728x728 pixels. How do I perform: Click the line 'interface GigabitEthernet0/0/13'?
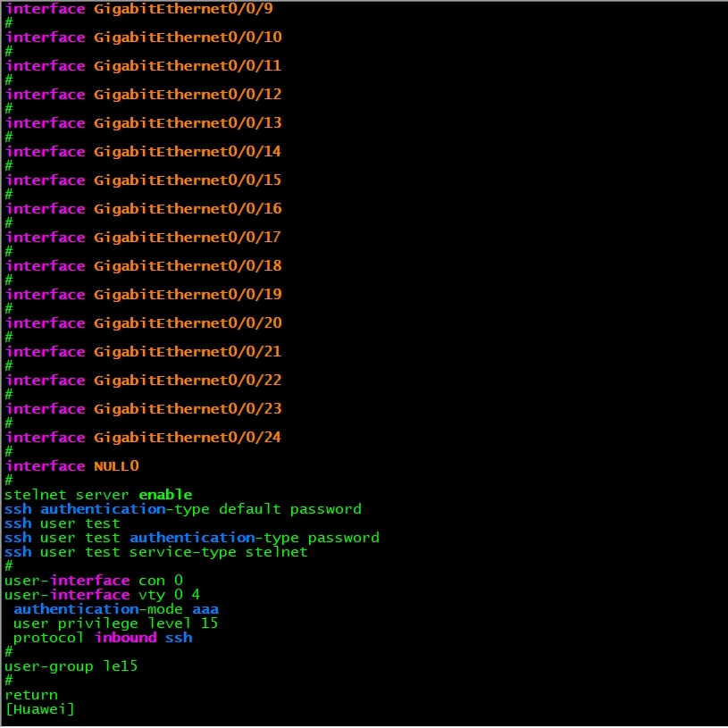point(144,123)
